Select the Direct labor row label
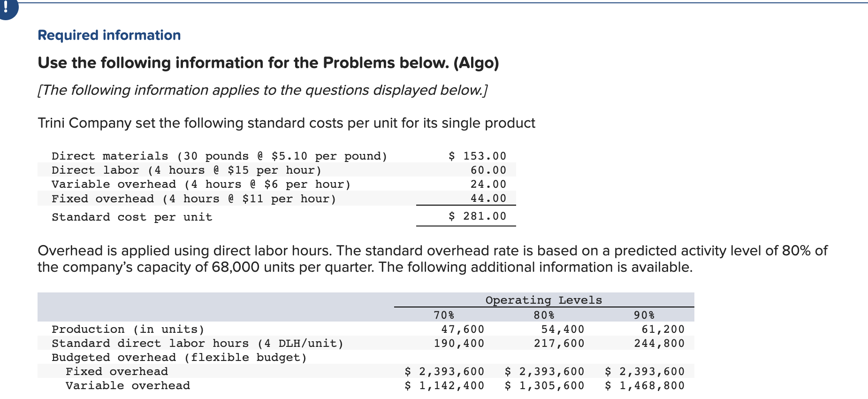The image size is (868, 399). 187,170
